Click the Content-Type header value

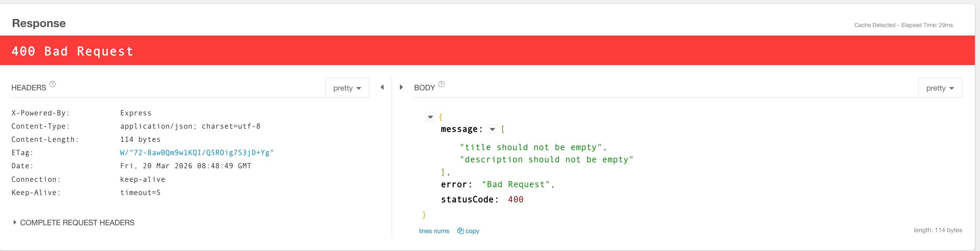(x=190, y=126)
